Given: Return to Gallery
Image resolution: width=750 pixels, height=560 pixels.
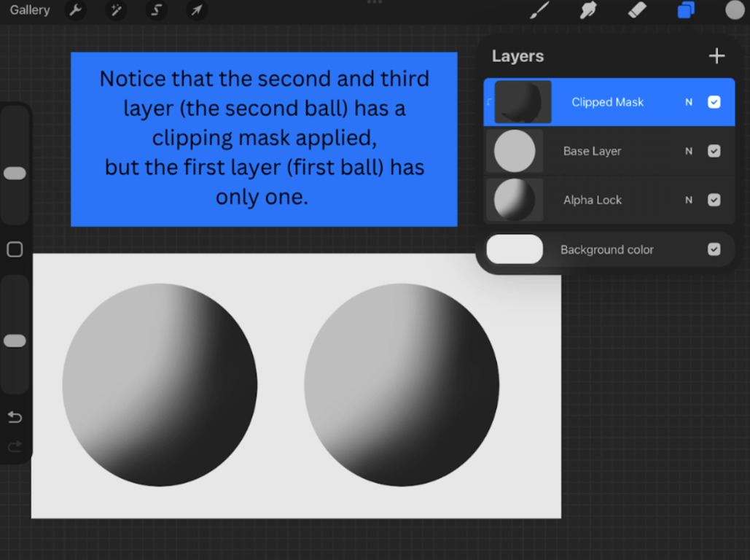Looking at the screenshot, I should 30,9.
